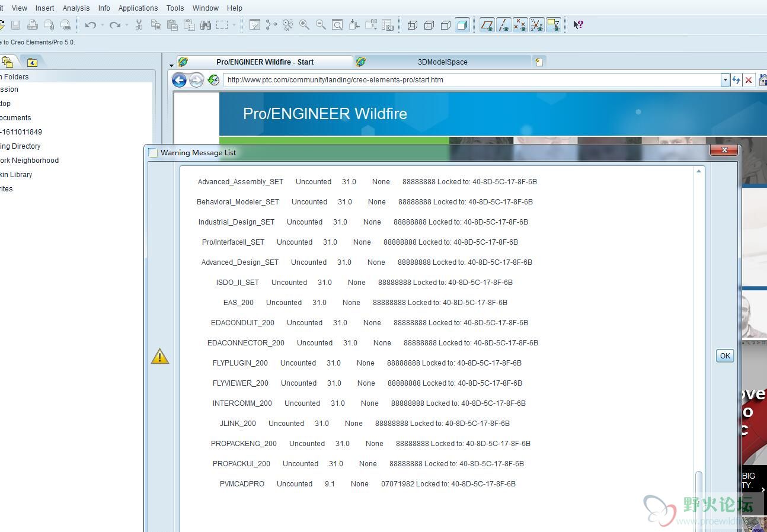Screen dimensions: 767x532
Task: Click the JLINK_200 license entry
Action: pos(365,424)
